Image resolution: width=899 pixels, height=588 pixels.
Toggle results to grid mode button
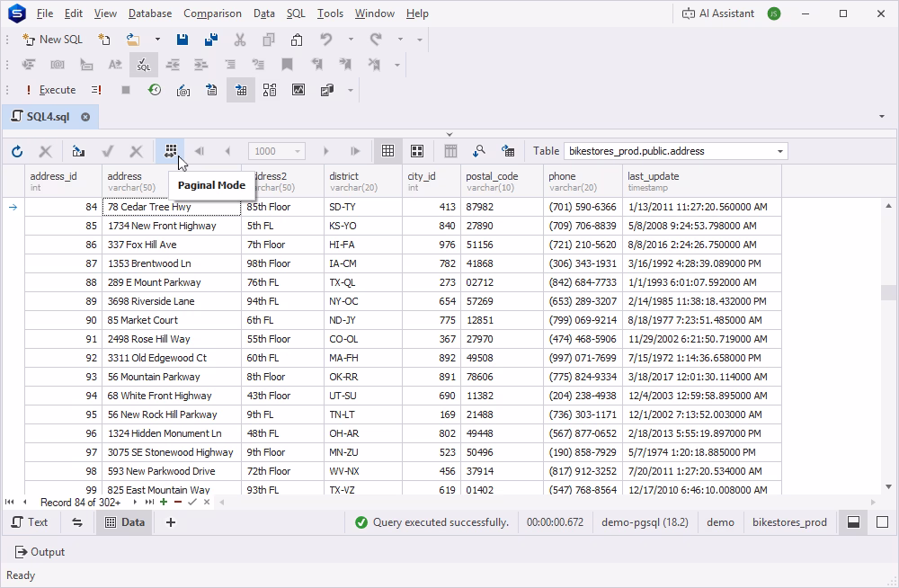pyautogui.click(x=241, y=90)
